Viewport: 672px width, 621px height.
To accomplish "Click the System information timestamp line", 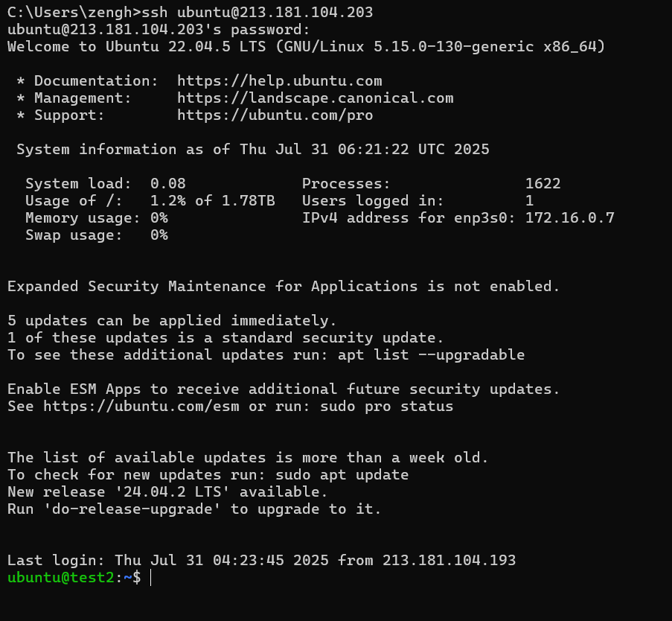I will point(253,150).
